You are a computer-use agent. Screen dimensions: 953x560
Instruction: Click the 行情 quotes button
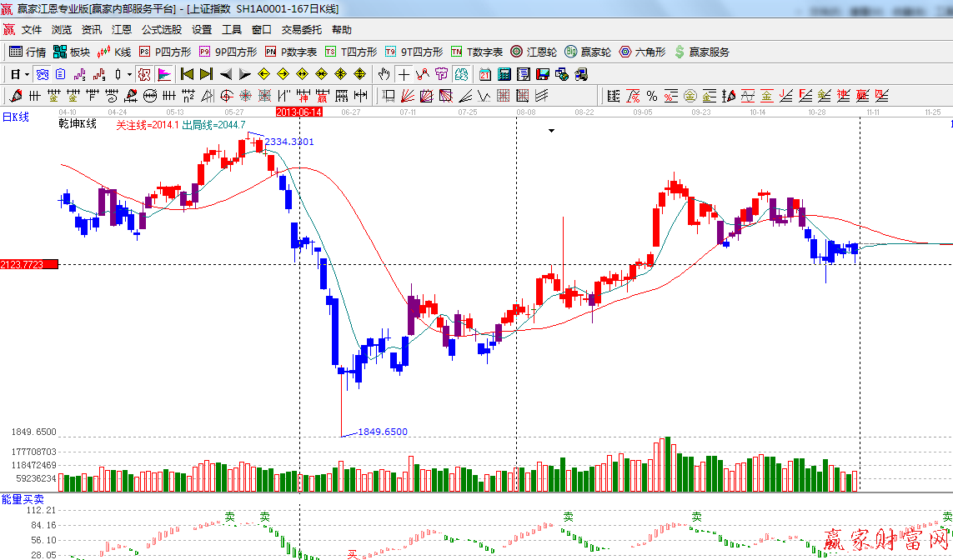(28, 52)
